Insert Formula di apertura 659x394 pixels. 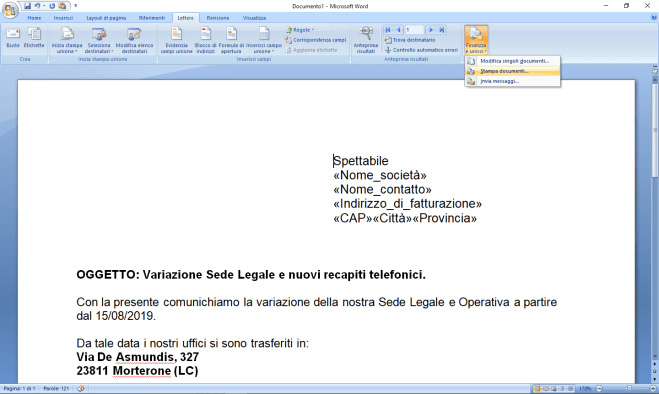[231, 40]
